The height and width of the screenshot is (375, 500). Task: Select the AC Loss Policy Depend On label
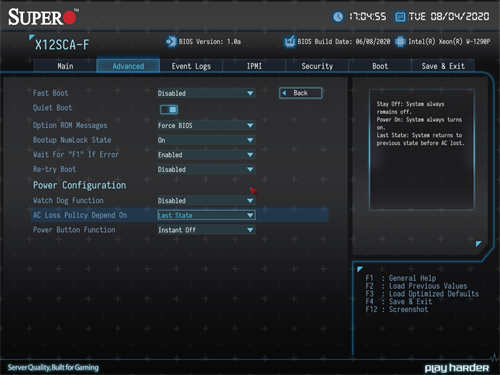click(x=80, y=215)
